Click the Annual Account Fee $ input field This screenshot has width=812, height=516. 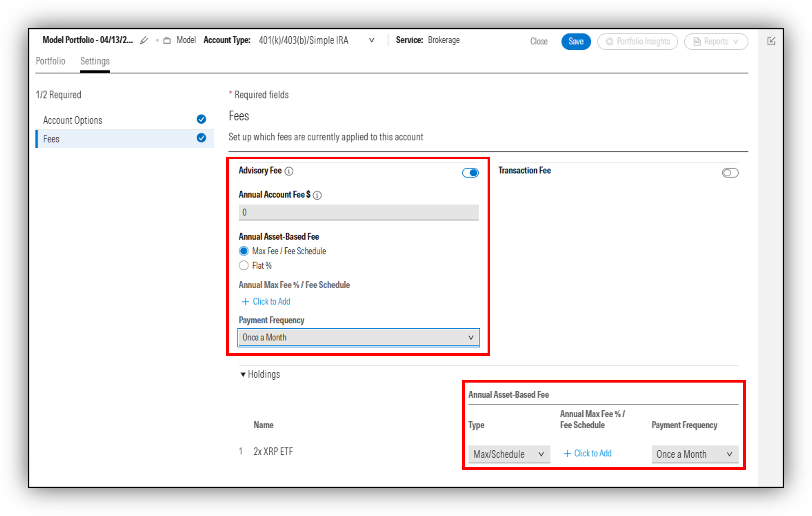[358, 212]
